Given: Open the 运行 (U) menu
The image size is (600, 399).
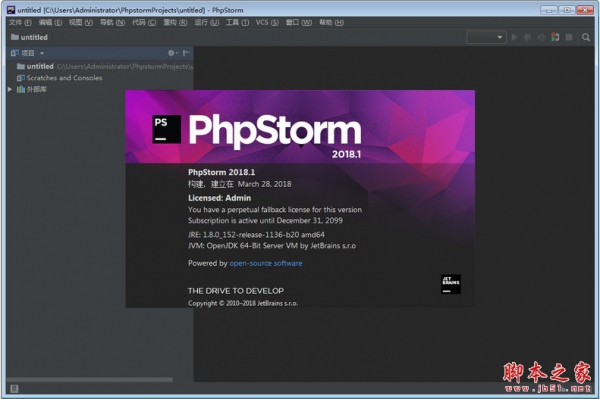Looking at the screenshot, I should pos(207,22).
